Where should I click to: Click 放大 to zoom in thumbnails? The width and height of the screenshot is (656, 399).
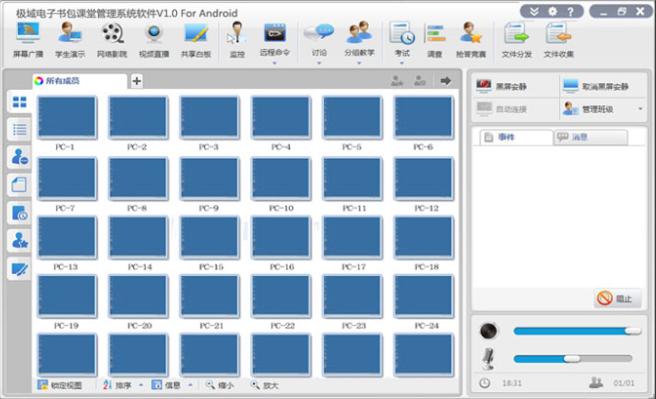click(264, 385)
